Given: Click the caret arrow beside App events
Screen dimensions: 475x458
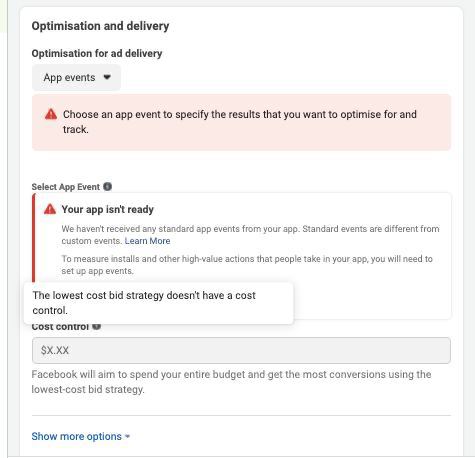Looking at the screenshot, I should [x=107, y=77].
